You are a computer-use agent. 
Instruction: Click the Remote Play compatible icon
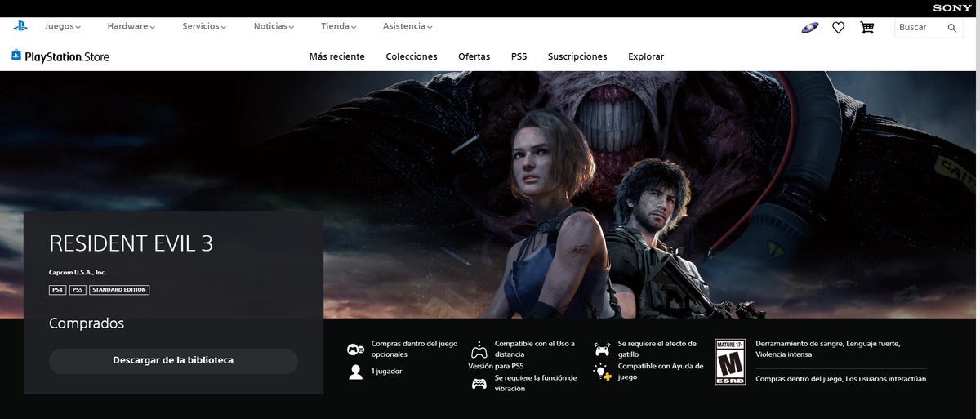[479, 350]
